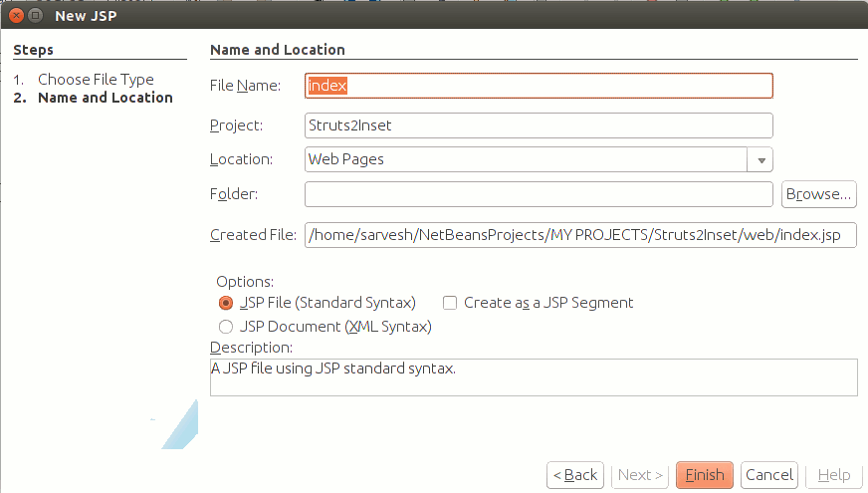Select the JSP File (Standard Syntax) radio button
Image resolution: width=868 pixels, height=493 pixels.
click(x=226, y=303)
